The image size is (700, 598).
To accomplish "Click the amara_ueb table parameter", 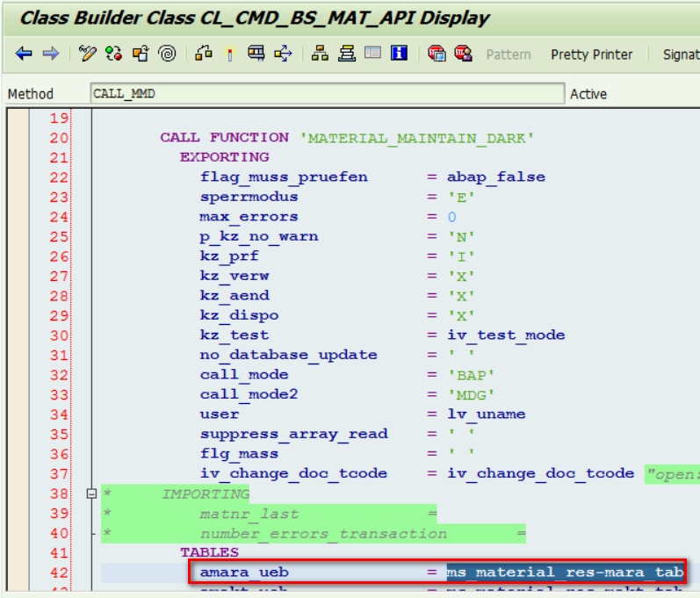I will (244, 573).
